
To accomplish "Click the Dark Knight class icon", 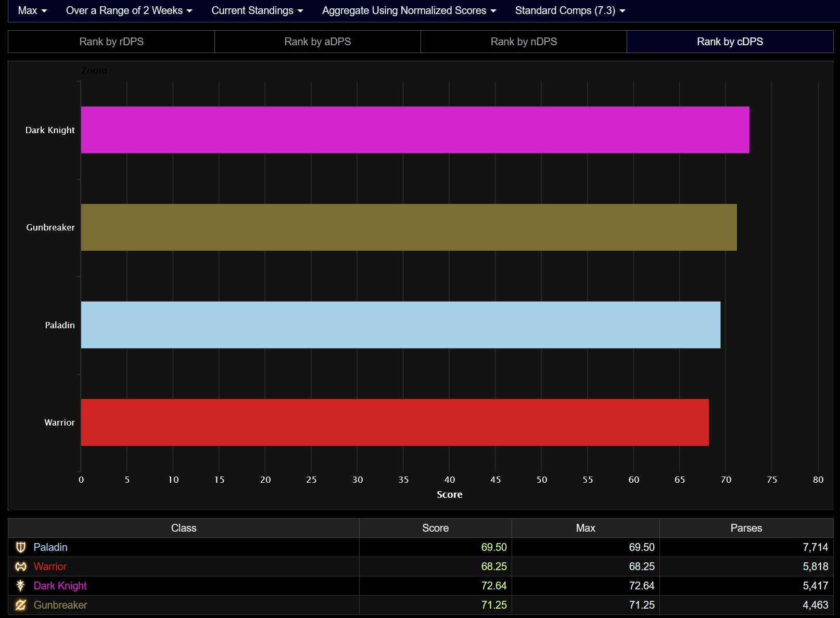I will click(x=21, y=586).
